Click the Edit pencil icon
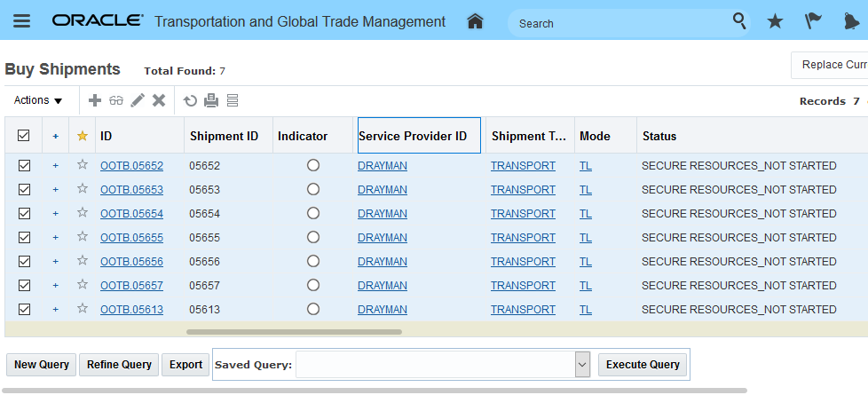 (138, 100)
